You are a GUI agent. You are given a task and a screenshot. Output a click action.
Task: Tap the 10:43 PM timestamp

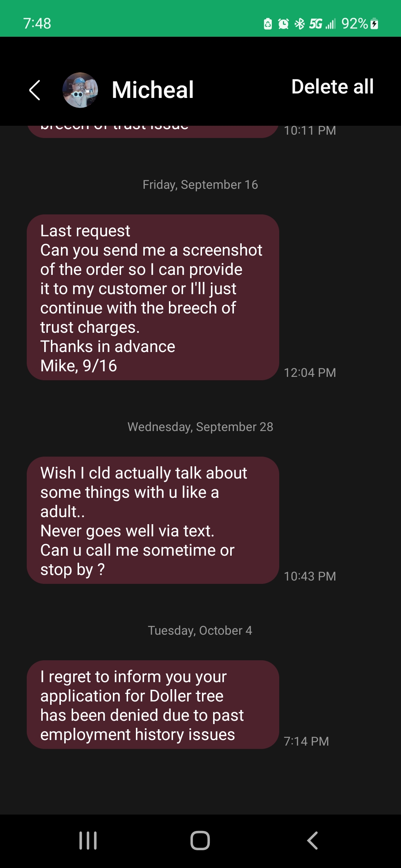[310, 576]
